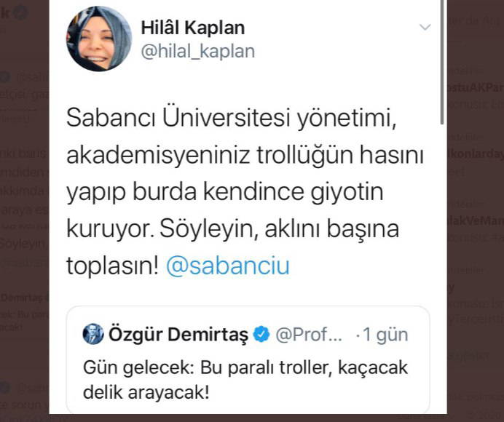The width and height of the screenshot is (504, 422).
Task: Click dimmed verified badge at top-left background
Action: tap(22, 12)
